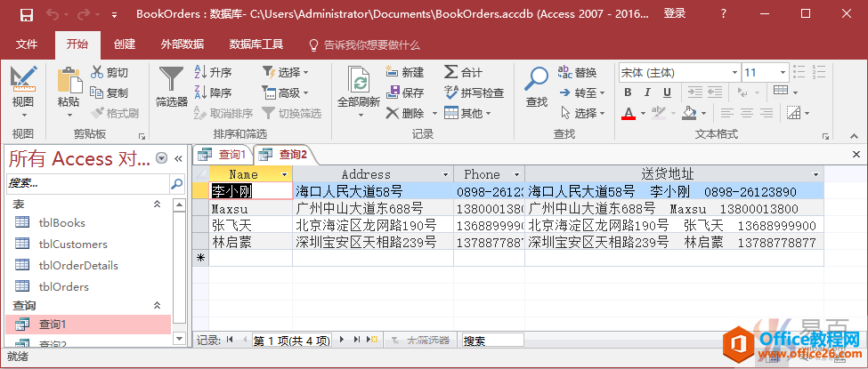This screenshot has width=868, height=369.
Task: Open Go To (转至) dropdown
Action: (x=582, y=93)
